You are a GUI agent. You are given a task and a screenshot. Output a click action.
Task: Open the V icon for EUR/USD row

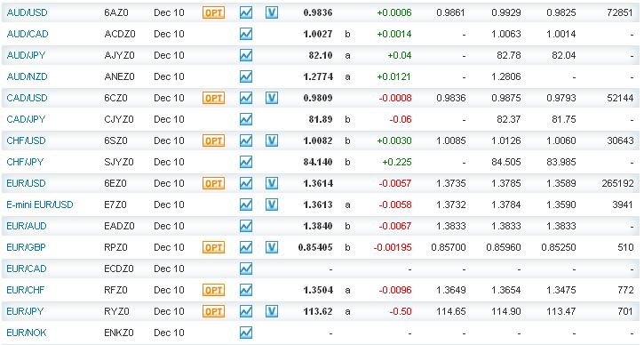(x=272, y=183)
